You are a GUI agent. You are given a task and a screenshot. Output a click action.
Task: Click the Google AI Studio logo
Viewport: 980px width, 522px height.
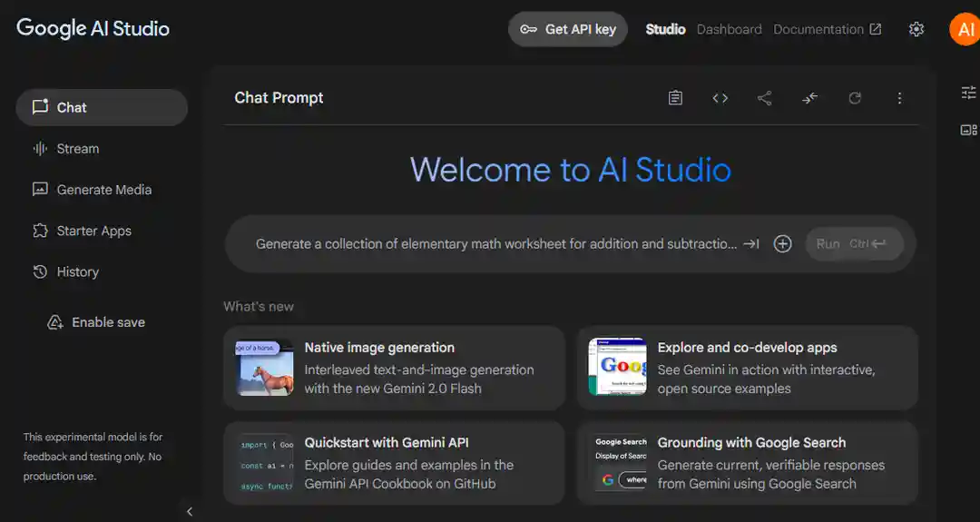point(93,29)
